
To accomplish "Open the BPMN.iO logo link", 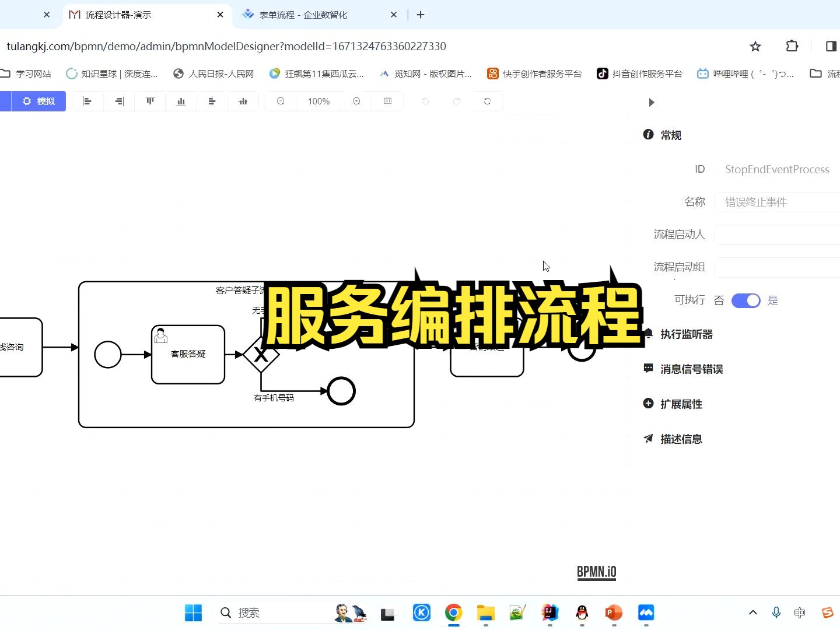I will pyautogui.click(x=596, y=572).
